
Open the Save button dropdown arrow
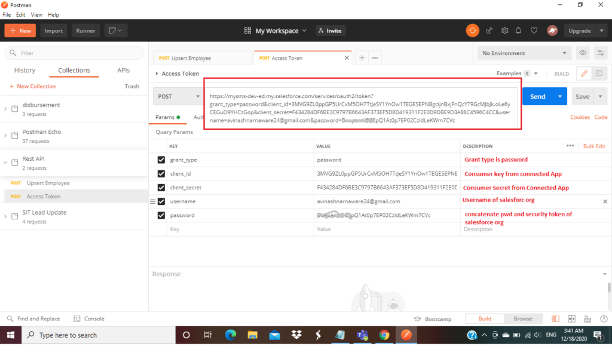tap(600, 96)
